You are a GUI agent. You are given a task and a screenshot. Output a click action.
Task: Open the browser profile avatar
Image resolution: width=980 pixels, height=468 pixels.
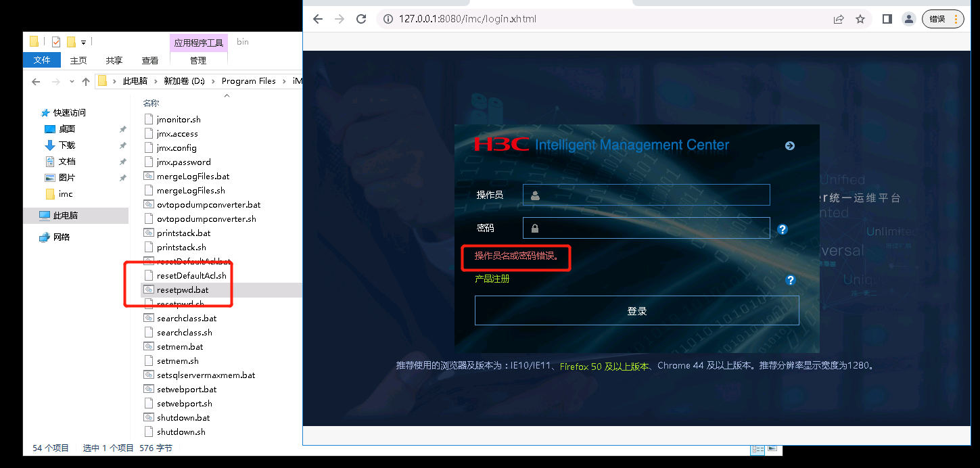click(909, 19)
